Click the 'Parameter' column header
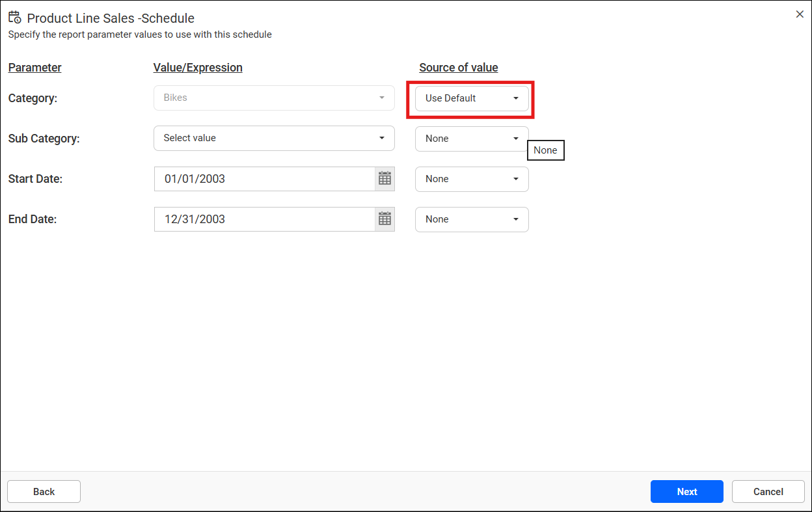 35,68
